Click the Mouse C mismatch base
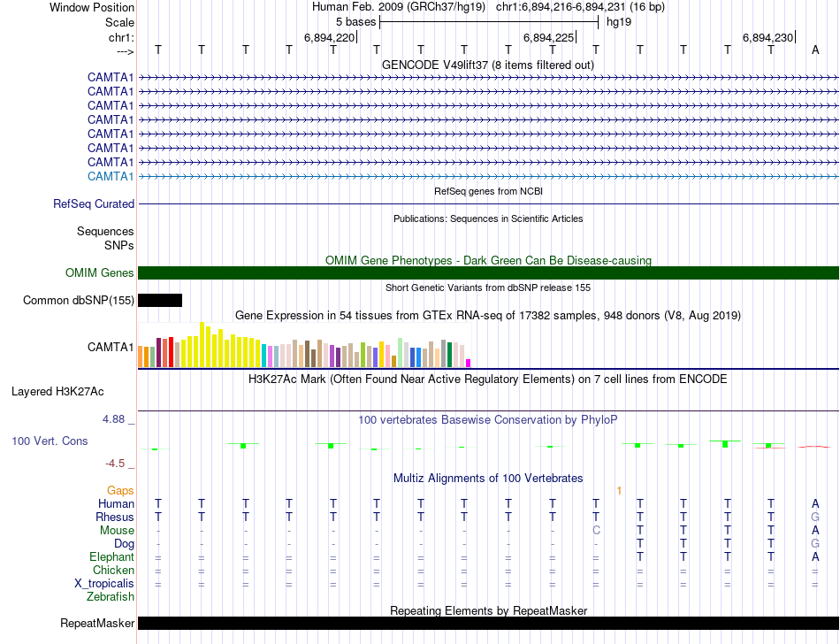 coord(596,531)
